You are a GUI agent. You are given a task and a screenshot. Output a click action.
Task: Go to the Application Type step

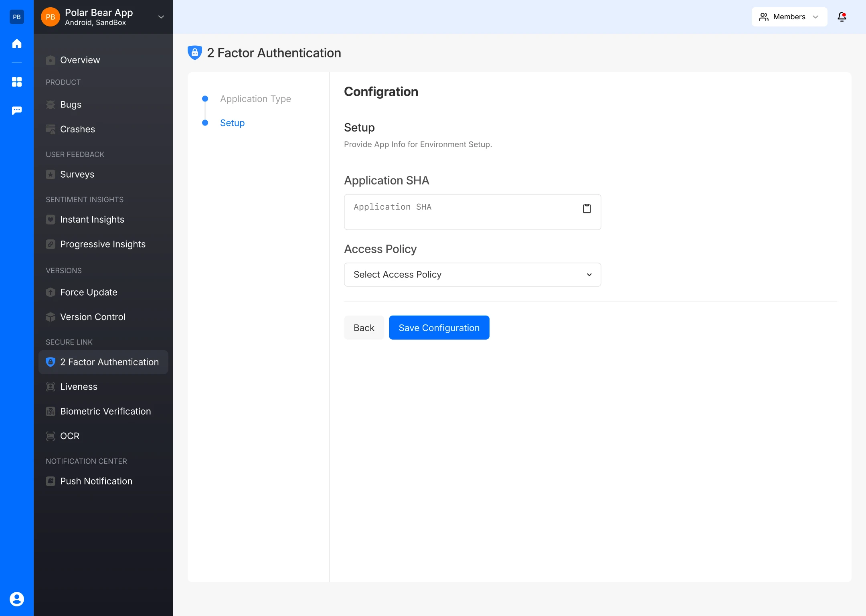(255, 99)
